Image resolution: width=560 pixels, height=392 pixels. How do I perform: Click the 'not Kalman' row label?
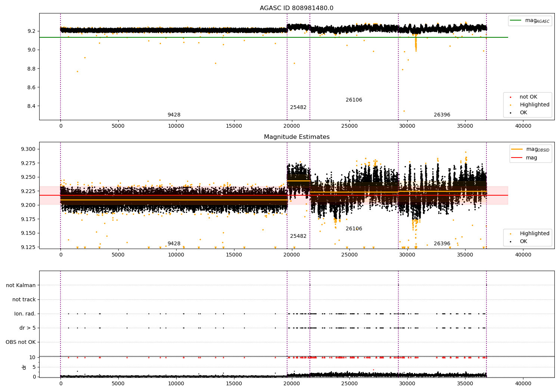(21, 285)
